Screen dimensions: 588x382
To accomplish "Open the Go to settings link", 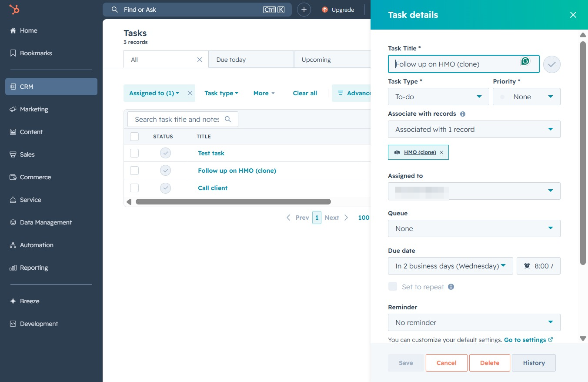I will pos(528,340).
